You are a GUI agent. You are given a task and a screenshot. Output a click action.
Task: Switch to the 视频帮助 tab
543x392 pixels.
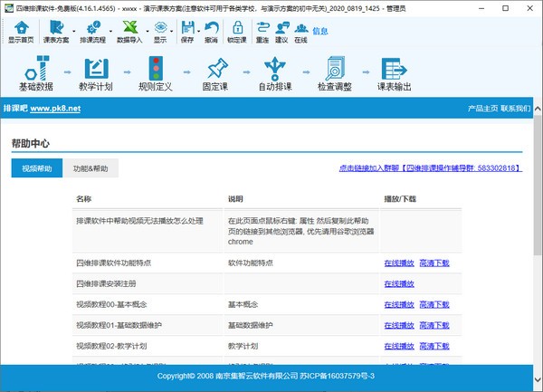coord(37,168)
